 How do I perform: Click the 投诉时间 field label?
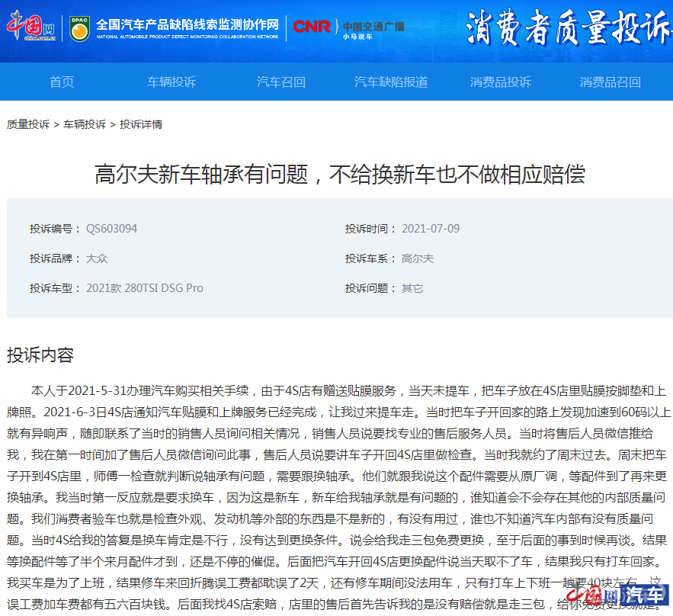[370, 229]
